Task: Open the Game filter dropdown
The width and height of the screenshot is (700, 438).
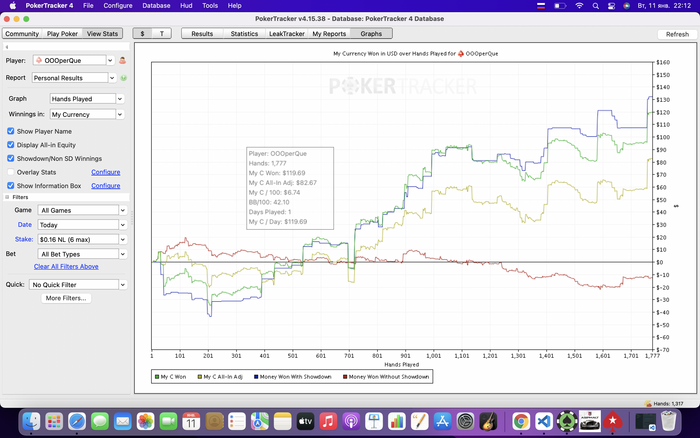Action: [x=82, y=210]
